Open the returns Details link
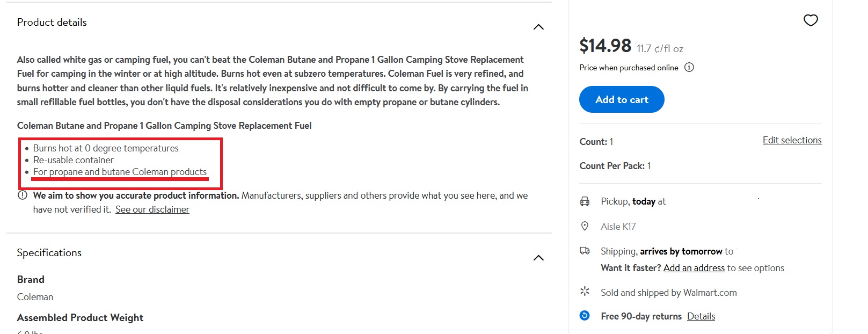 [701, 316]
